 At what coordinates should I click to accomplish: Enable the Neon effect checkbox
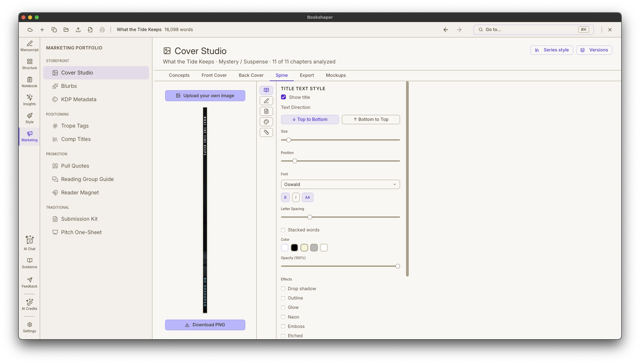pyautogui.click(x=283, y=317)
